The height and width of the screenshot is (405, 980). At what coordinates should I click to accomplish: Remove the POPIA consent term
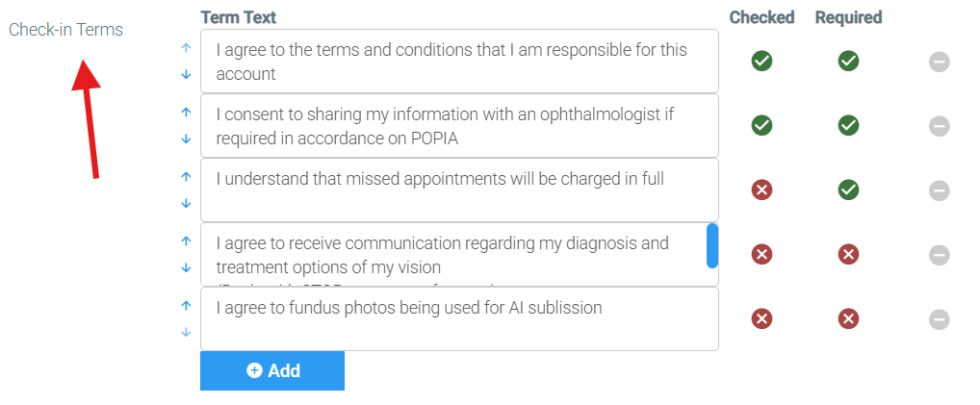pyautogui.click(x=939, y=126)
